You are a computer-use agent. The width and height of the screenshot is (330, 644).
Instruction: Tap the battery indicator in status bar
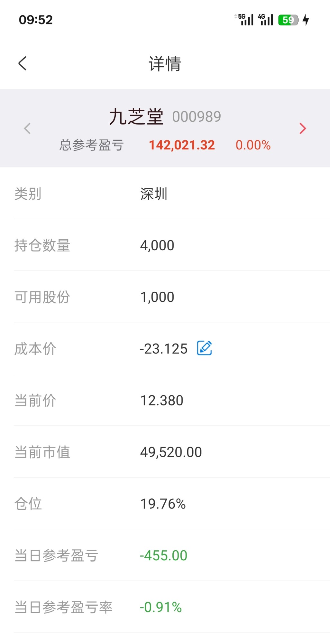click(288, 20)
